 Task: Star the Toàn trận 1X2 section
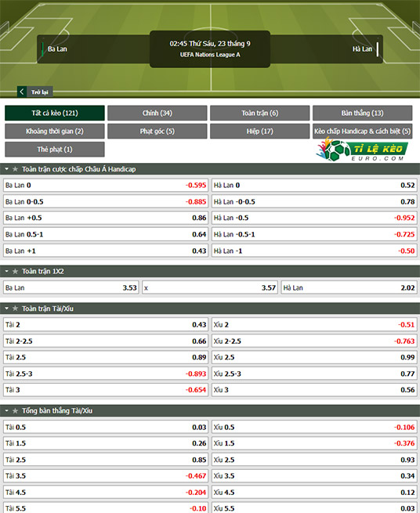tap(15, 271)
